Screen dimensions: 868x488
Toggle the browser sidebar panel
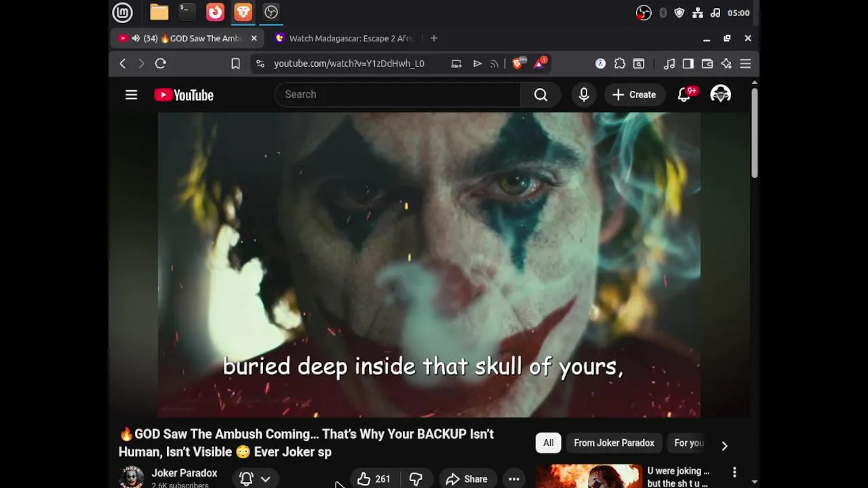(x=688, y=64)
